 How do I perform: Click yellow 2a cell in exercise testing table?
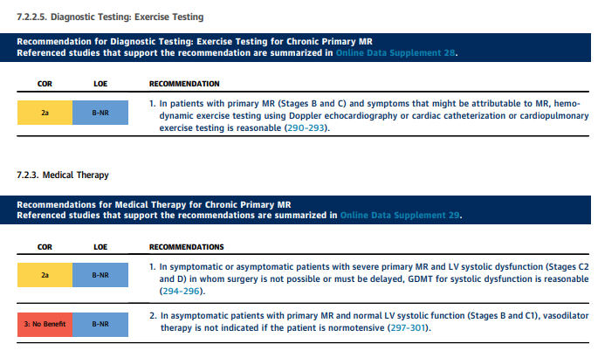point(45,113)
